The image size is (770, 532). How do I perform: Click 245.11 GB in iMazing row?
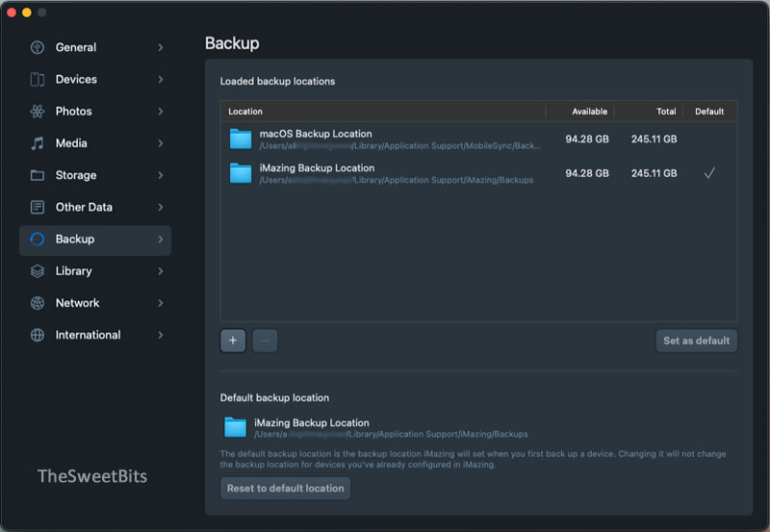coord(654,173)
